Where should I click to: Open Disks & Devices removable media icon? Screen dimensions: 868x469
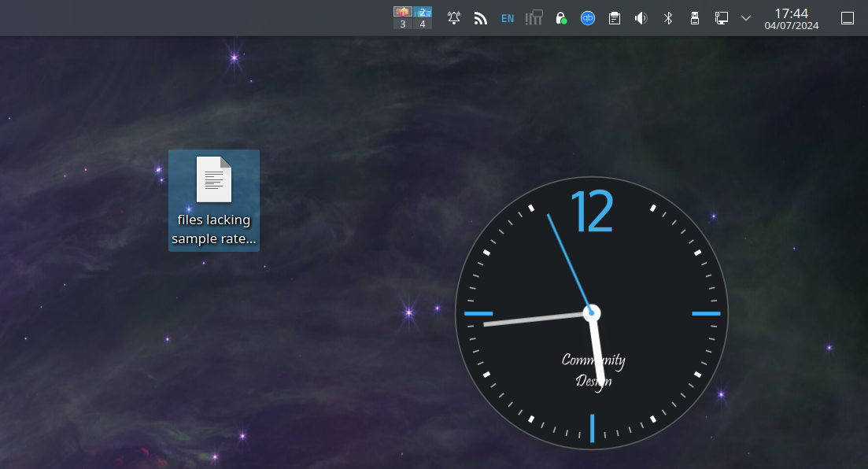point(694,17)
